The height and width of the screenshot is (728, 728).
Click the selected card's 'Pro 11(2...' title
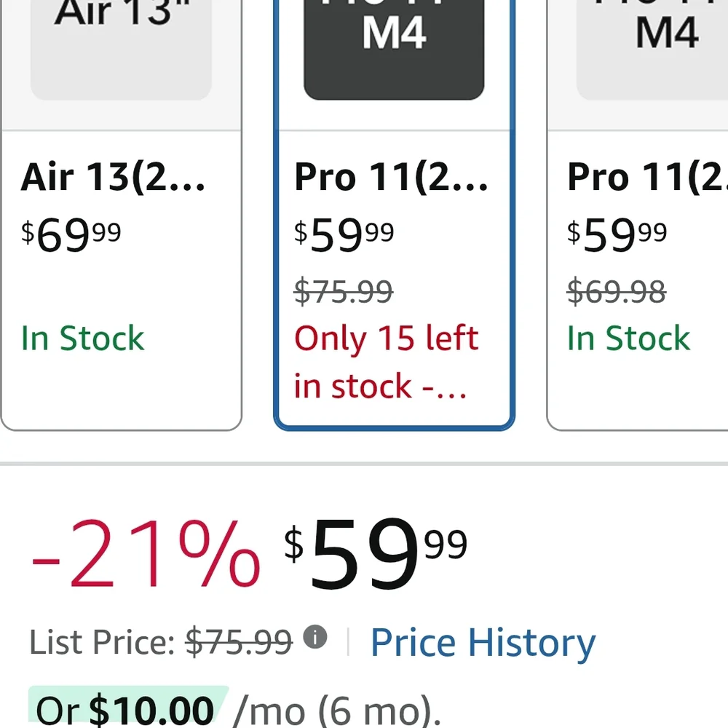391,177
